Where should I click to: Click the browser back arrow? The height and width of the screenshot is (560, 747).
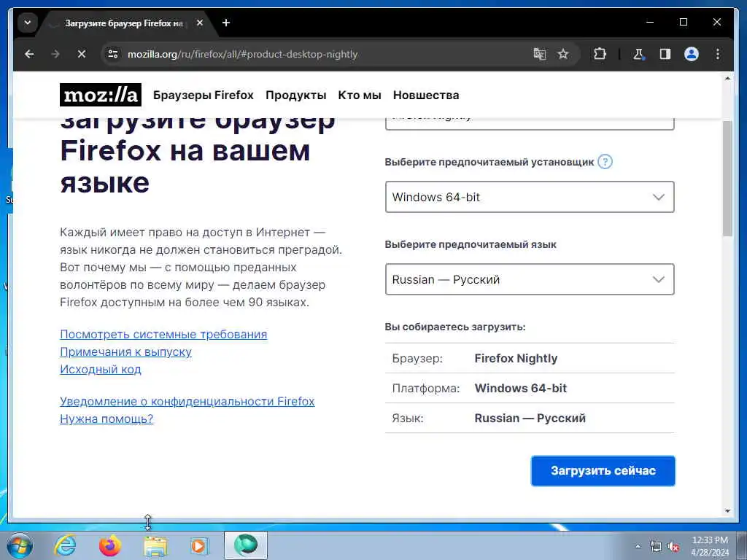(29, 54)
